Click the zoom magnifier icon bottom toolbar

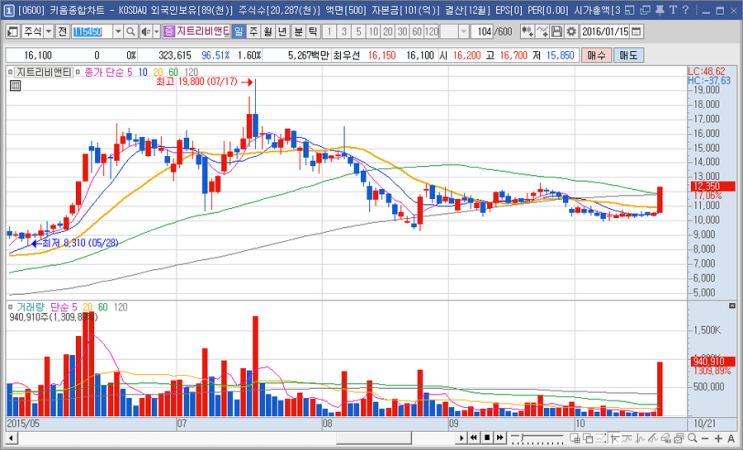(x=692, y=438)
